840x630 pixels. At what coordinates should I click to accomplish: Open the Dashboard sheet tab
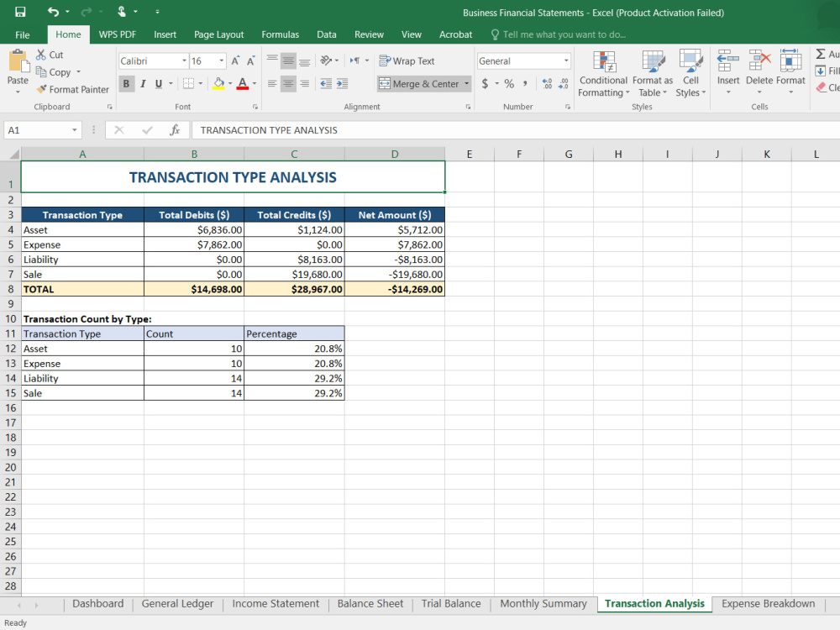[98, 604]
